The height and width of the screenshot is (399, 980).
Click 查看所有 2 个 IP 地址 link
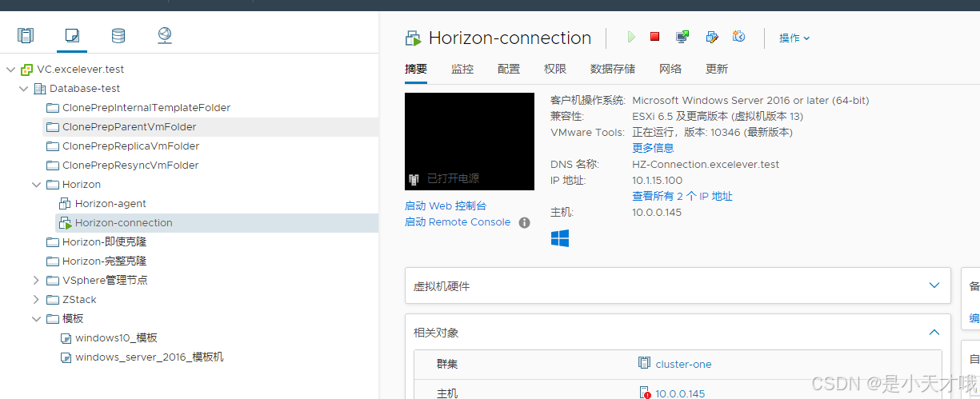point(682,197)
